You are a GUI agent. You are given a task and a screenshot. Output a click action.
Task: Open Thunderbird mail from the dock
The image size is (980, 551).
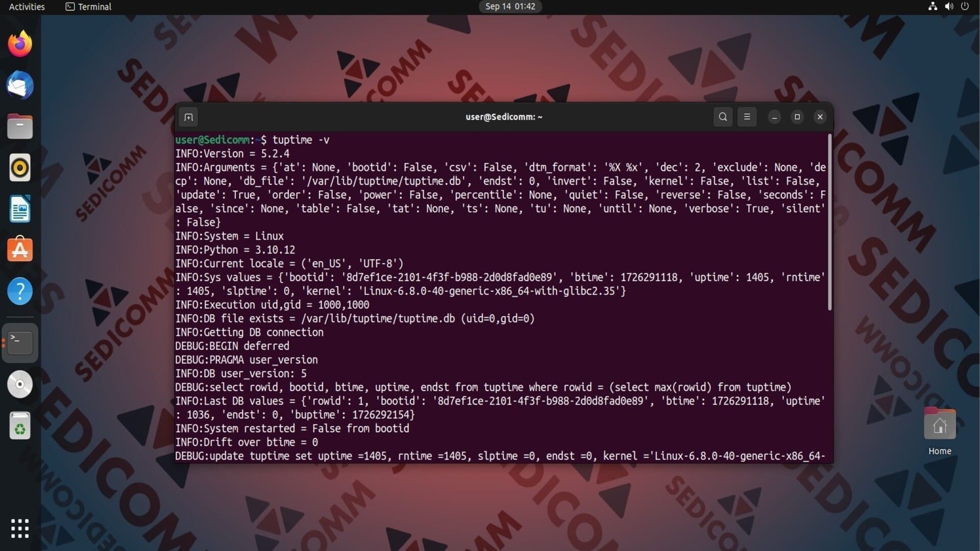[x=20, y=85]
